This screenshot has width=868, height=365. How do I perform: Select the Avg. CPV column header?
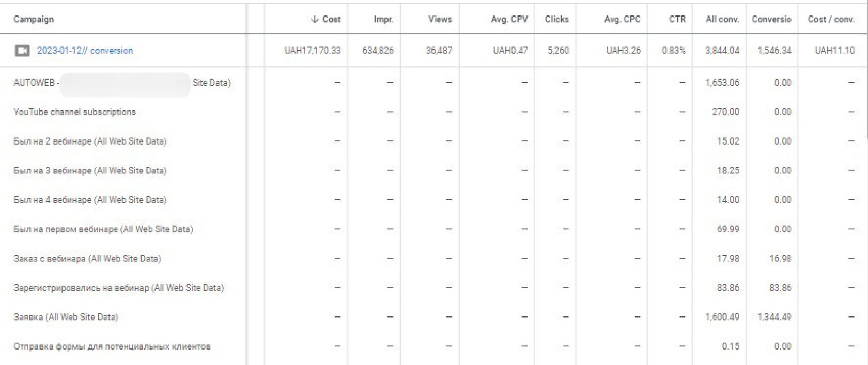[x=509, y=19]
